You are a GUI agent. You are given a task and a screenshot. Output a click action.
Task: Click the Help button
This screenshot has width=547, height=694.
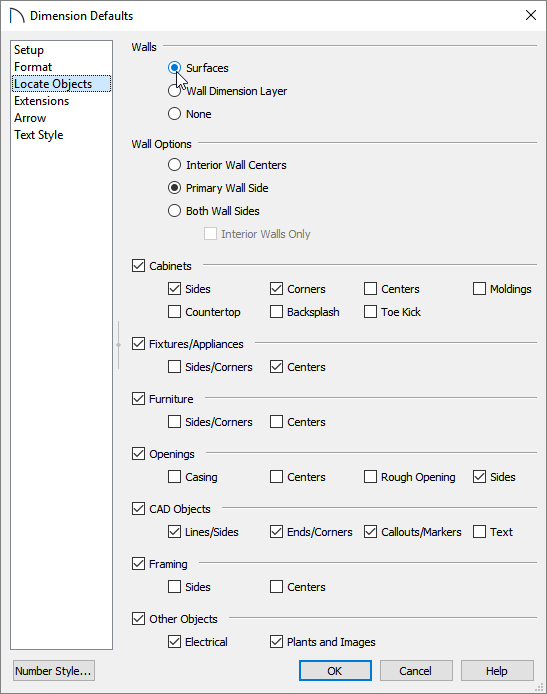497,671
